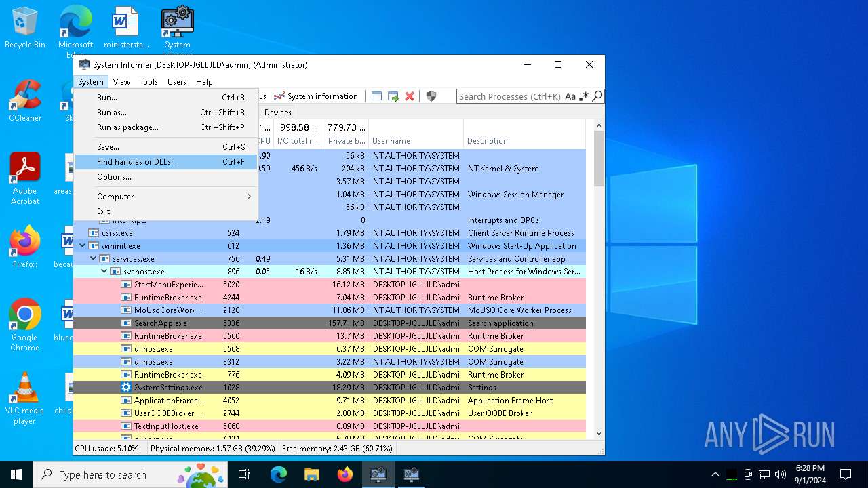
Task: Select Run as... menu entry
Action: coord(166,113)
